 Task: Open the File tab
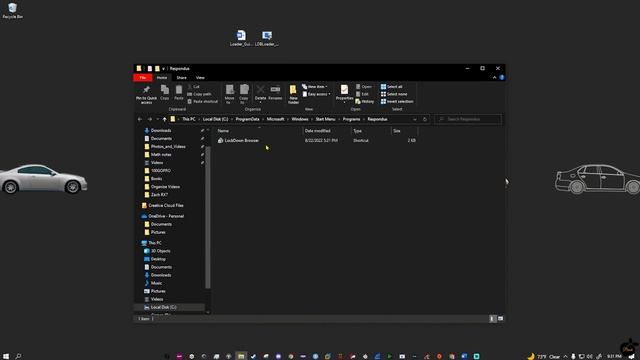142,78
